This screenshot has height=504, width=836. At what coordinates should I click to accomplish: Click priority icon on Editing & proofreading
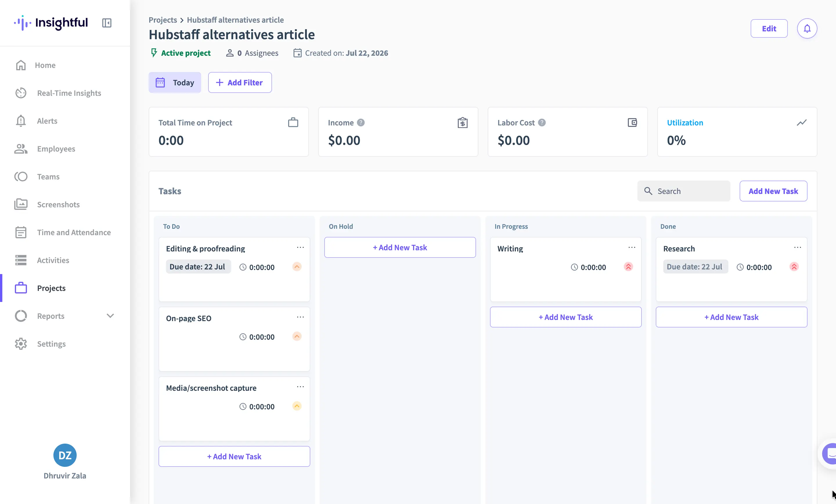297,267
